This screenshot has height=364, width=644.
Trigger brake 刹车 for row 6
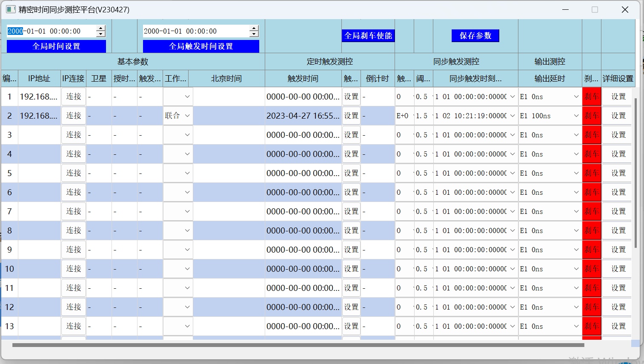592,192
